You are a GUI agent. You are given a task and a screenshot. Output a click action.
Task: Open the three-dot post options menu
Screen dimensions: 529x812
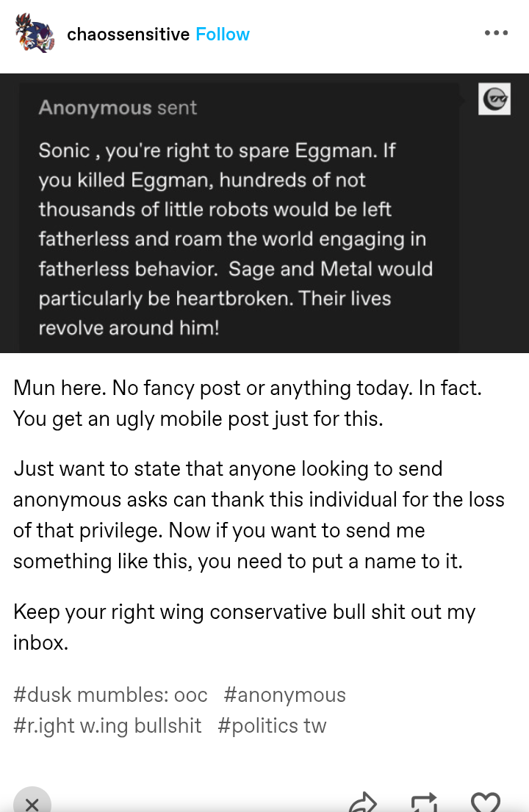pyautogui.click(x=496, y=33)
